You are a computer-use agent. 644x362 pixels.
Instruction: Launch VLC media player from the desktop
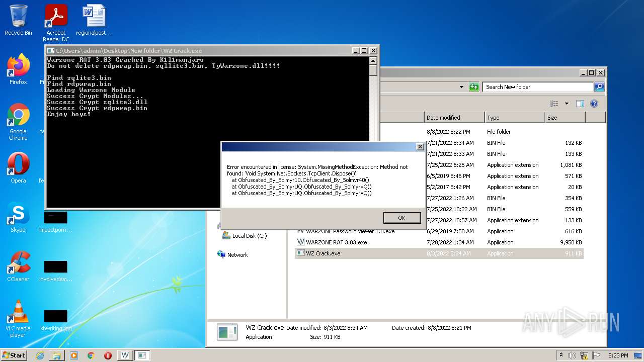pos(18,319)
